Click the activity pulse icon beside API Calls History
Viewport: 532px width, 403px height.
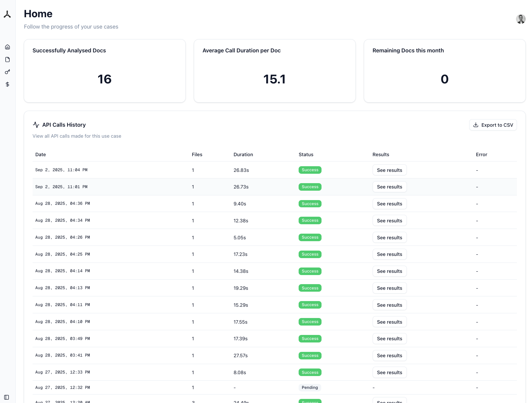(x=36, y=125)
